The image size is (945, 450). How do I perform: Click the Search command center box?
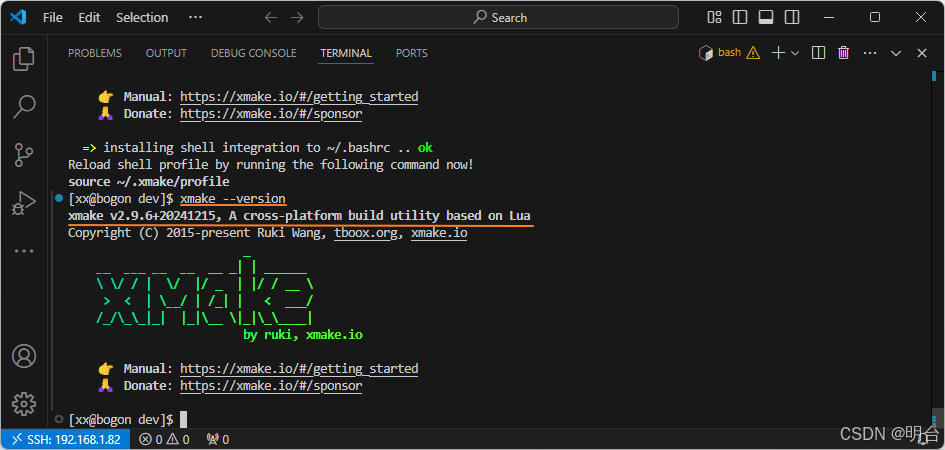[498, 17]
